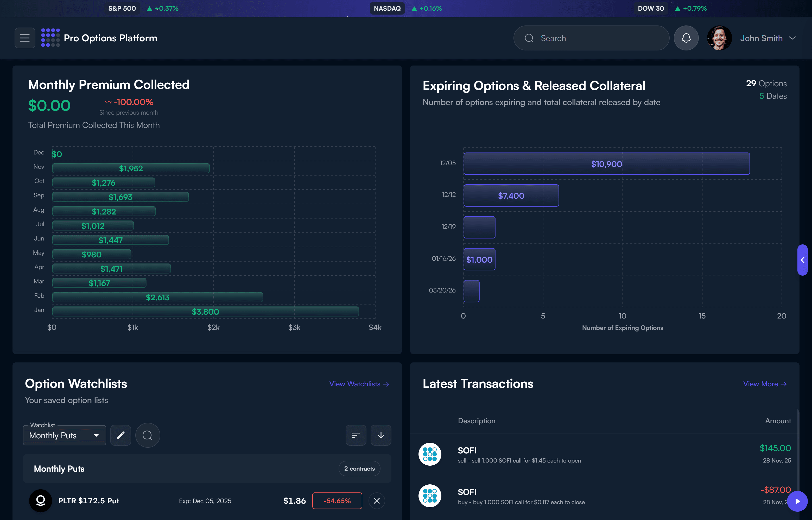Click the 2 contracts badge
The width and height of the screenshot is (812, 520).
click(359, 468)
